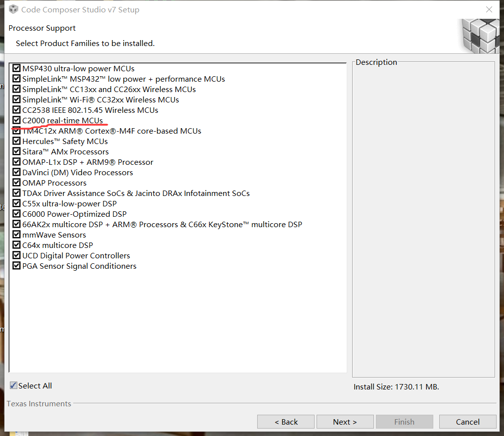Cancel the setup wizard

(x=467, y=421)
